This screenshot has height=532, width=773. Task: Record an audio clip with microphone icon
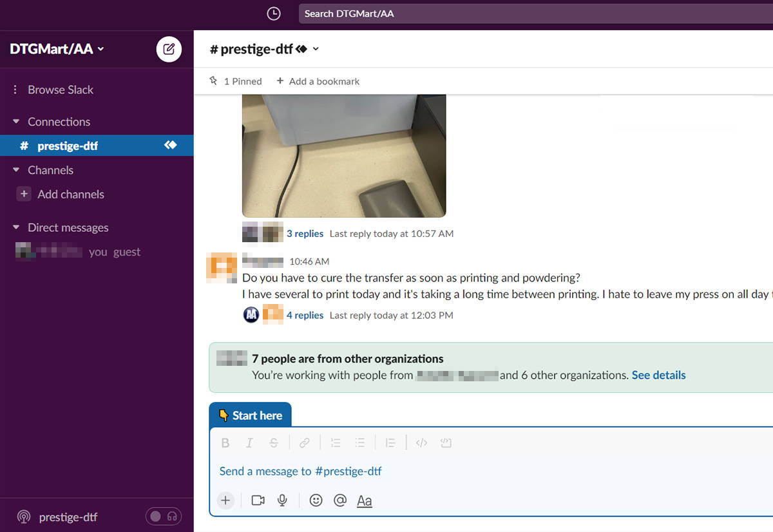(282, 500)
